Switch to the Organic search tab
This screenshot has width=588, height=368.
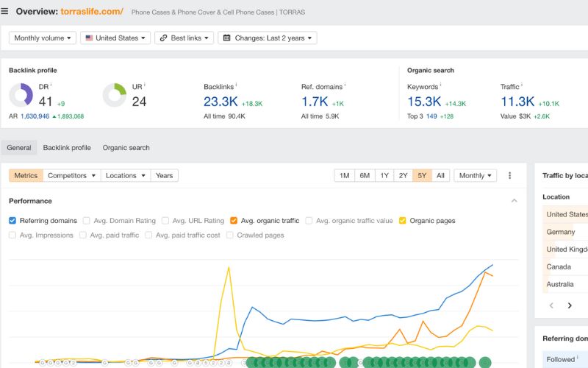click(126, 148)
